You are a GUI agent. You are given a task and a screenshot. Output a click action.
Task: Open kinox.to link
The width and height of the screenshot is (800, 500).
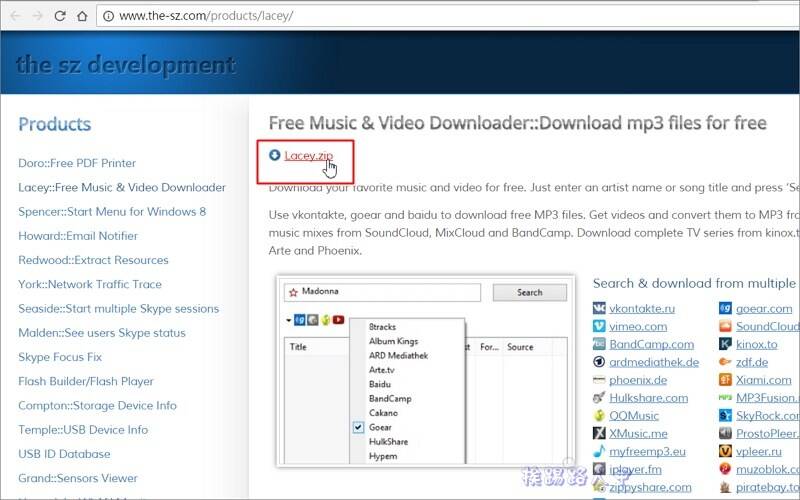click(x=756, y=344)
